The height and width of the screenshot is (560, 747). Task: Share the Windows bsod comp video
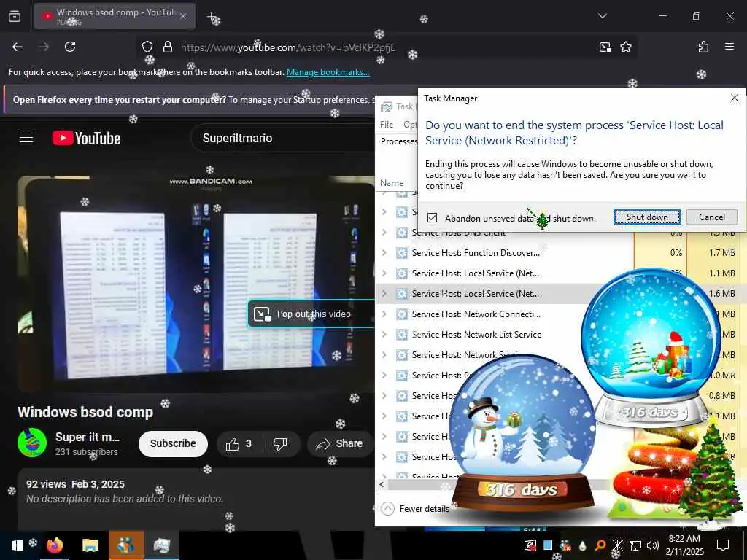[340, 444]
